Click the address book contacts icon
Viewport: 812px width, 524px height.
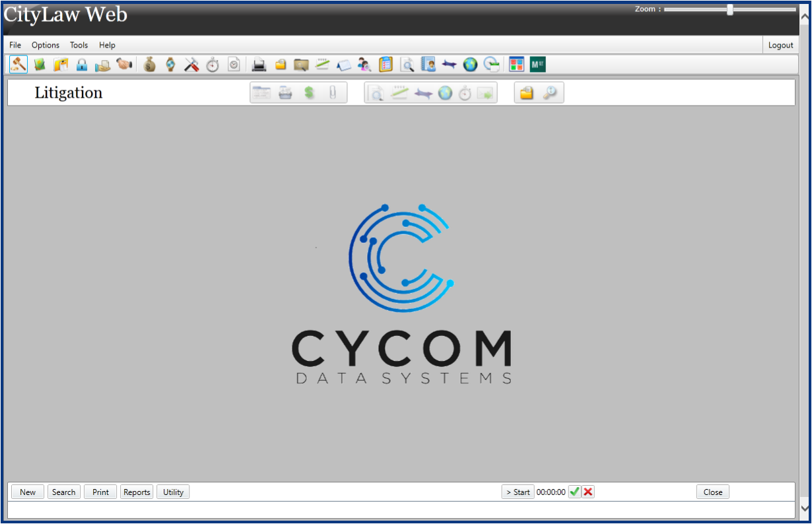[430, 64]
